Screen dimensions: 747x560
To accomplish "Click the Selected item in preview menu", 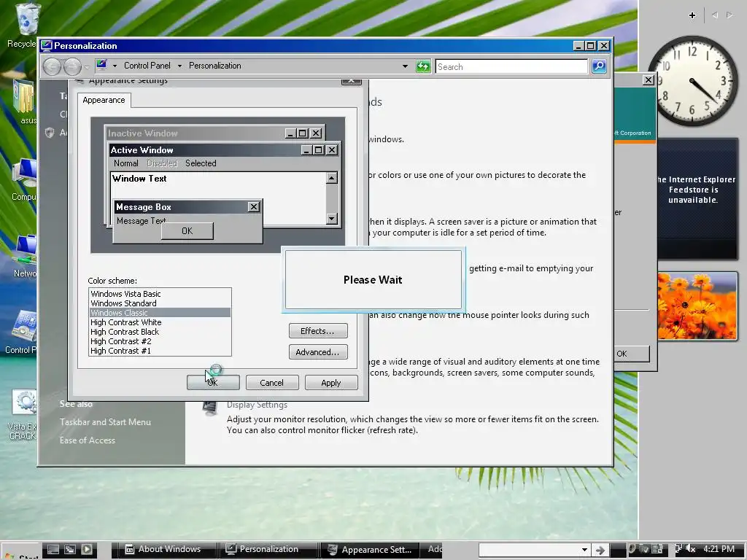I will (x=201, y=163).
